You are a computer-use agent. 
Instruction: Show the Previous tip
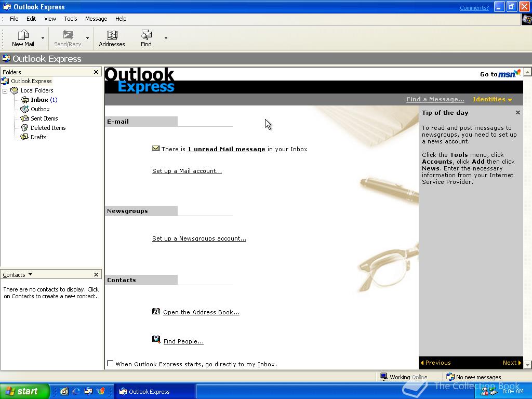coord(436,363)
